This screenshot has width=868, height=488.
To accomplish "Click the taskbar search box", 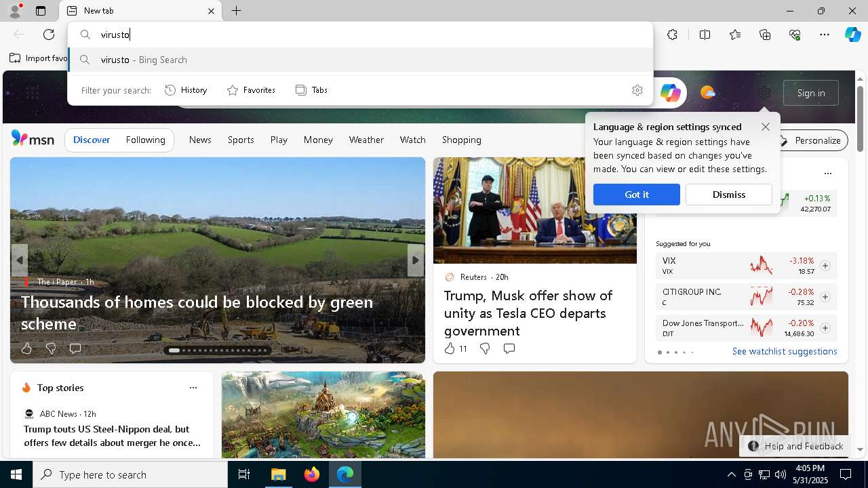I will [130, 474].
